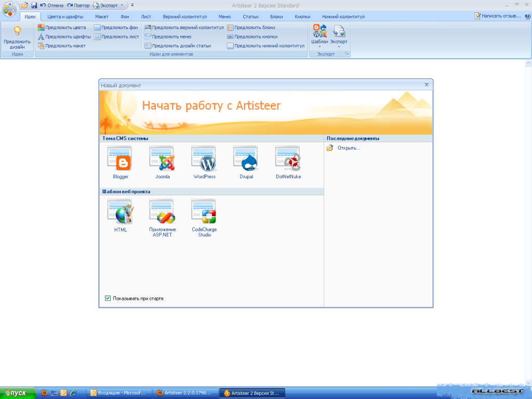Open the Кнопки ribbon tab
The height and width of the screenshot is (399, 532).
click(302, 17)
